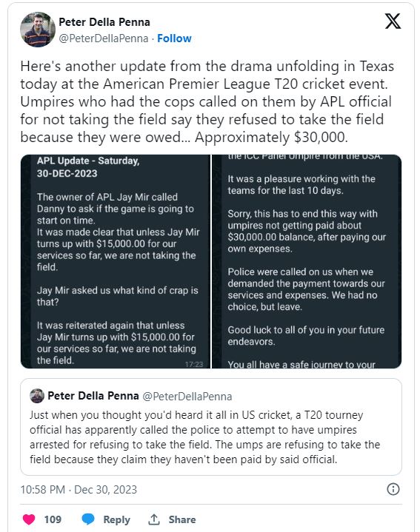Click the quoted tweet @PeterDellaPenna handle
The image size is (420, 532).
tap(187, 397)
